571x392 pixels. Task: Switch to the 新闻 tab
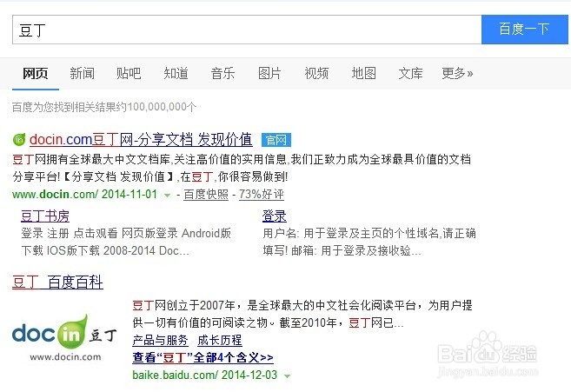[83, 74]
